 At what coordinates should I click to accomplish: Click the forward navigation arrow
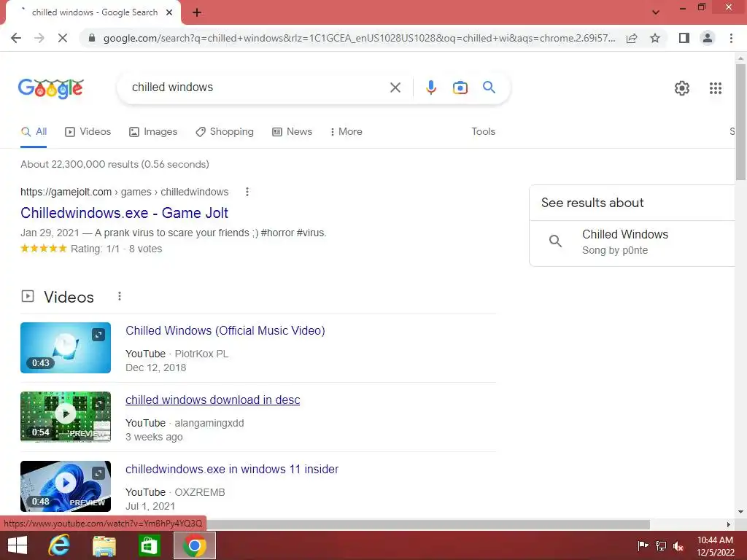[39, 38]
